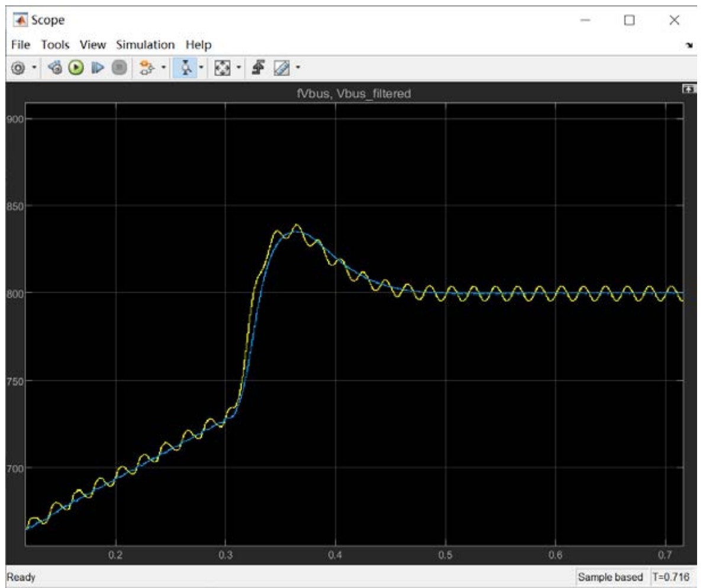Image resolution: width=703 pixels, height=588 pixels.
Task: Open the File menu
Action: coord(20,45)
